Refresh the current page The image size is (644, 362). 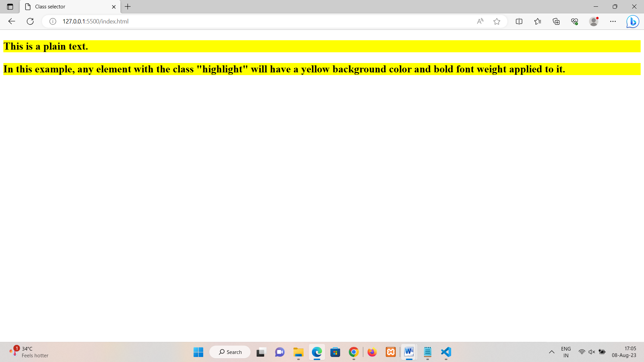(x=30, y=21)
